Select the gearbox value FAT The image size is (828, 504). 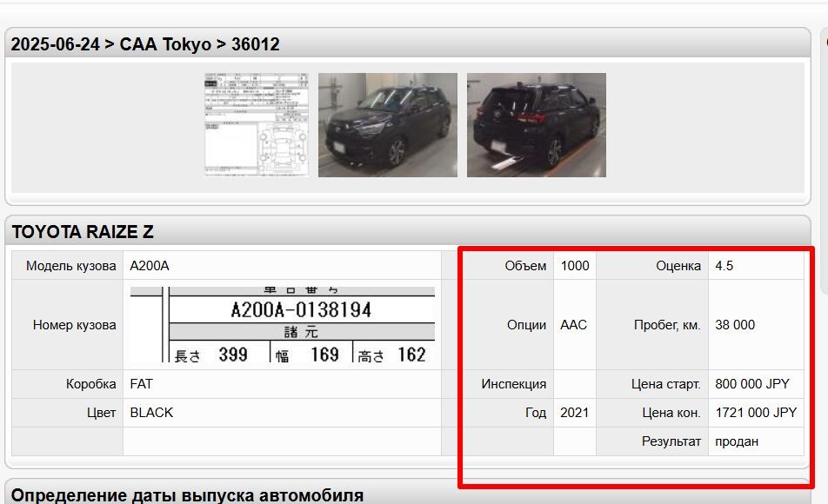(x=141, y=384)
